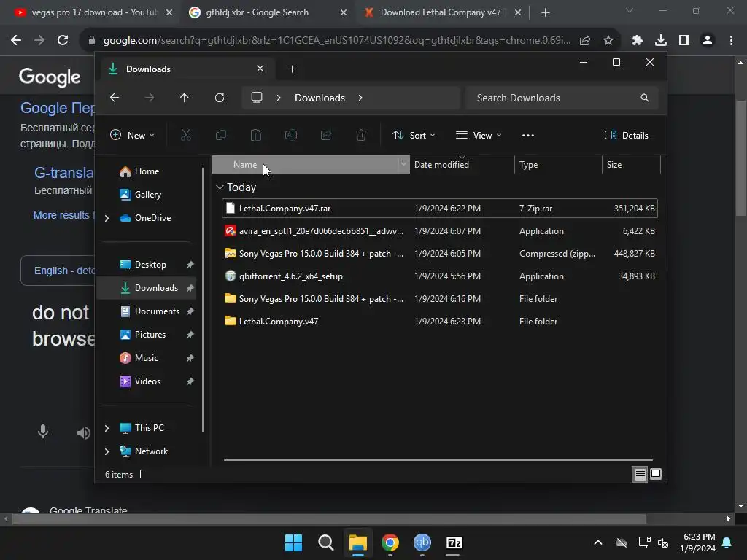Open Name column filter dropdown arrow
This screenshot has width=747, height=560.
coord(403,164)
